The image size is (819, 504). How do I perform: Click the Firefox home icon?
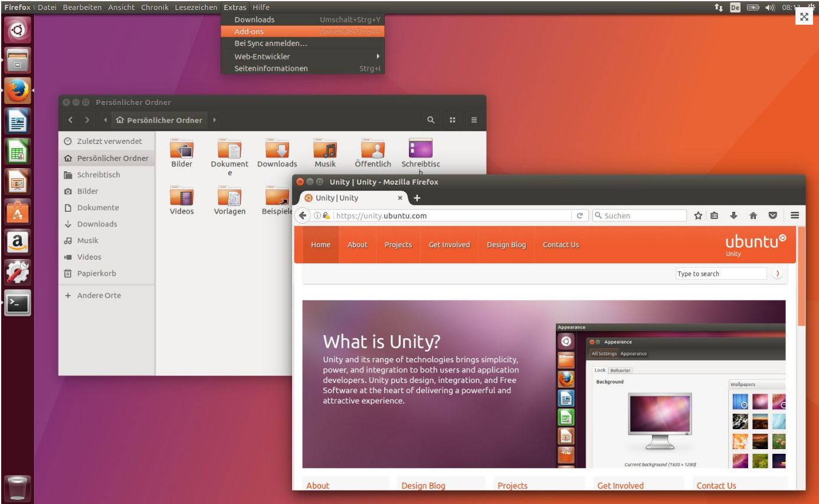point(753,216)
